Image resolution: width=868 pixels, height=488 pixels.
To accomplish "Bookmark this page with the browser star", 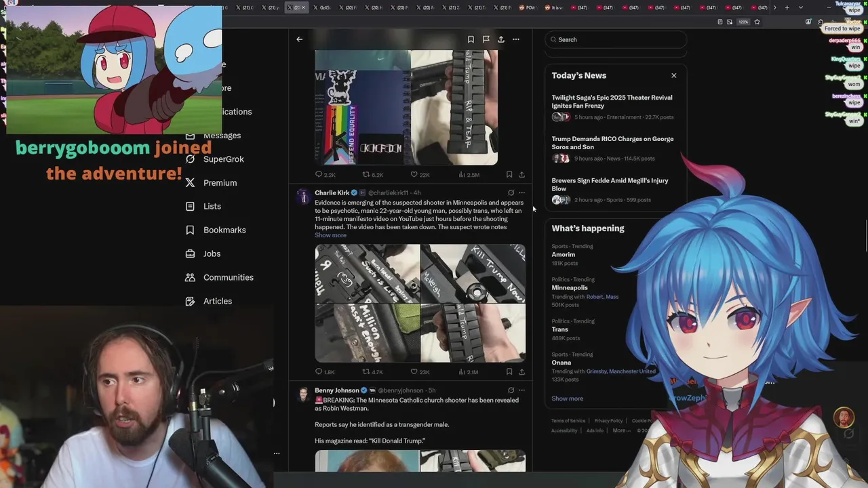I will (757, 22).
